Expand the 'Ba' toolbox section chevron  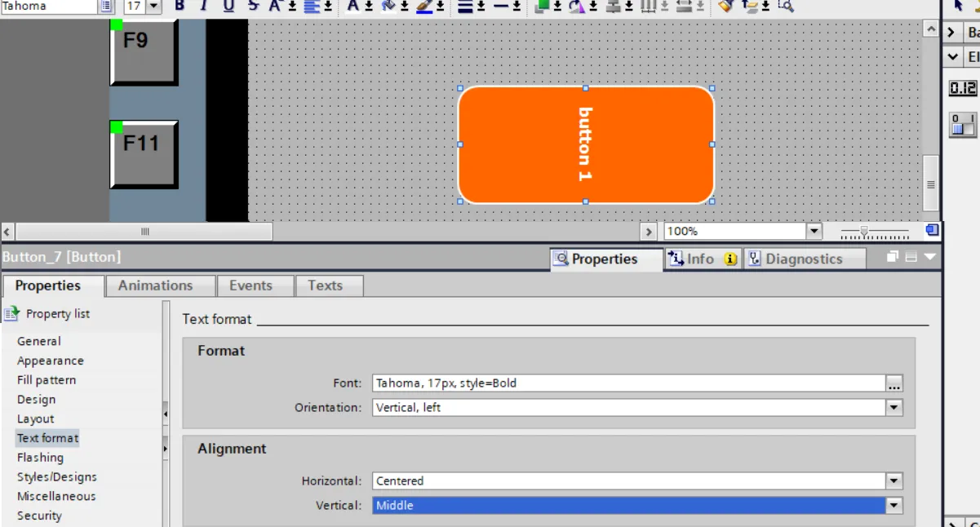pos(952,33)
